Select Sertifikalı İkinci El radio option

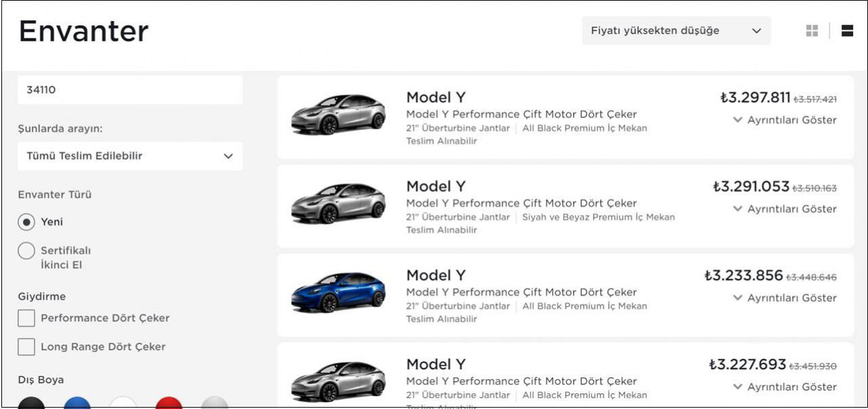click(x=26, y=251)
